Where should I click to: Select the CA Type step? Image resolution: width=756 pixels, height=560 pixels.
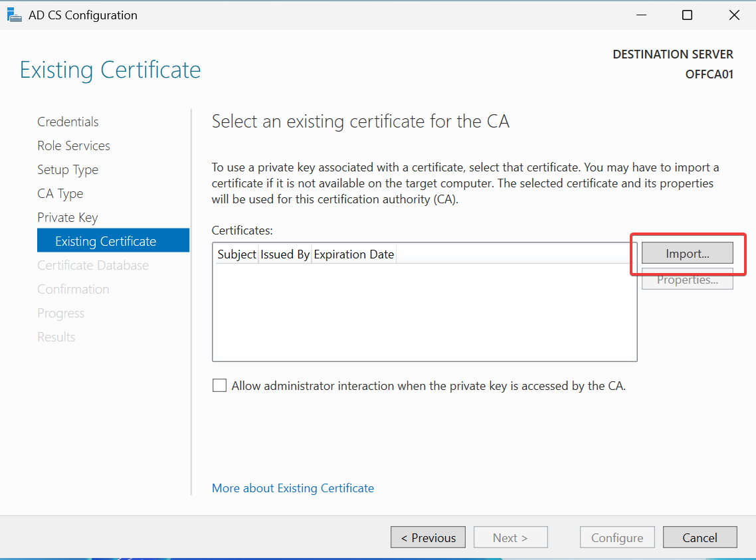coord(60,193)
